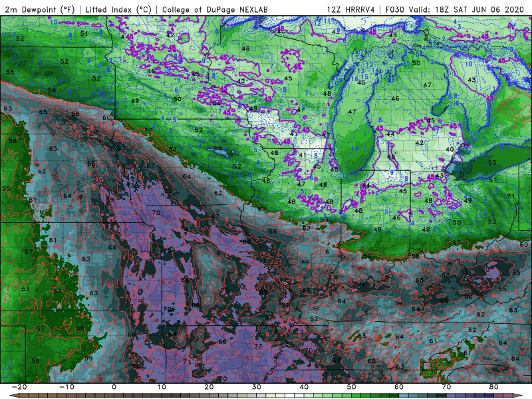This screenshot has height=399, width=532.
Task: Select the '12Z HRRRV4' model run label
Action: [x=351, y=10]
